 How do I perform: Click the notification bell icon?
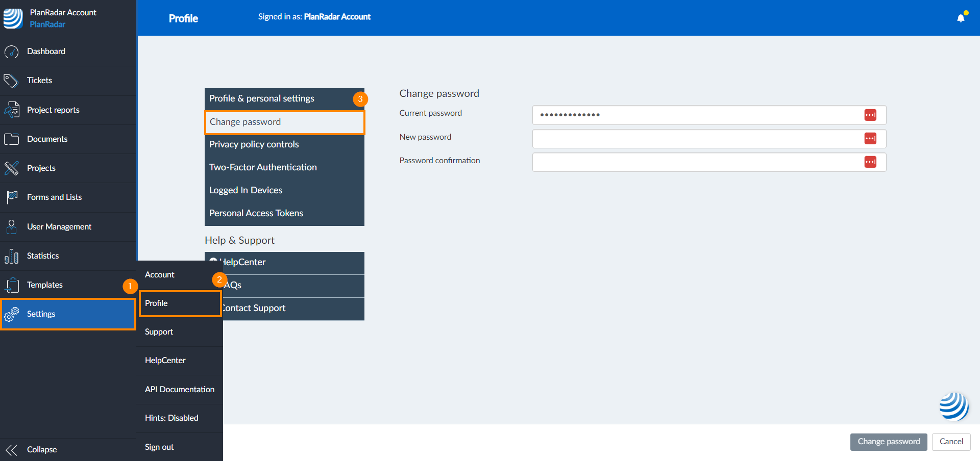click(961, 18)
